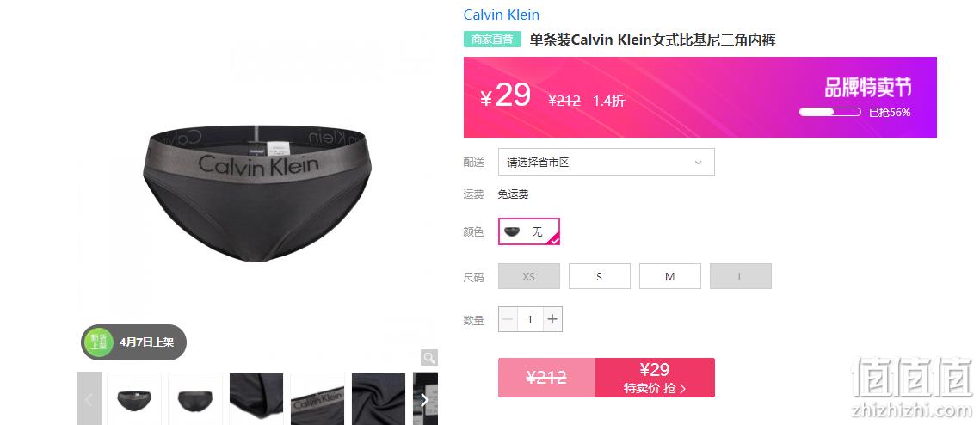Click the ¥29 特卖价 抢 button
The width and height of the screenshot is (980, 425).
click(655, 378)
